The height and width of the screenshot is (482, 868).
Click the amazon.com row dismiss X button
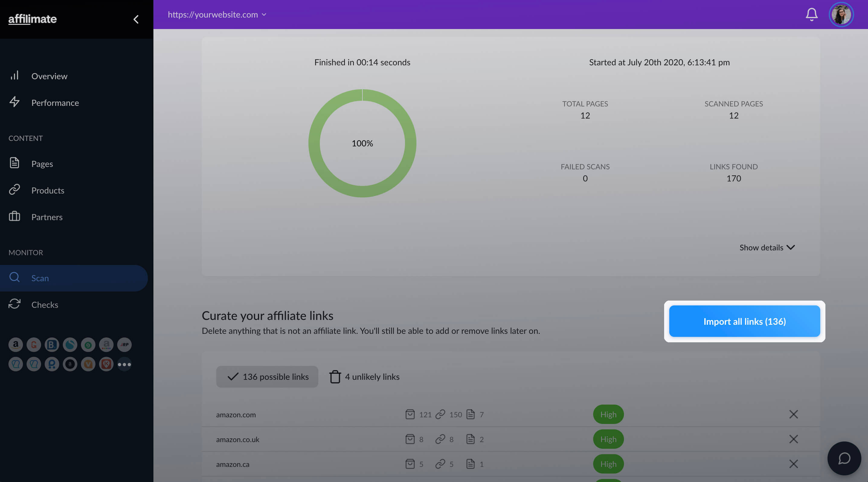pos(793,414)
